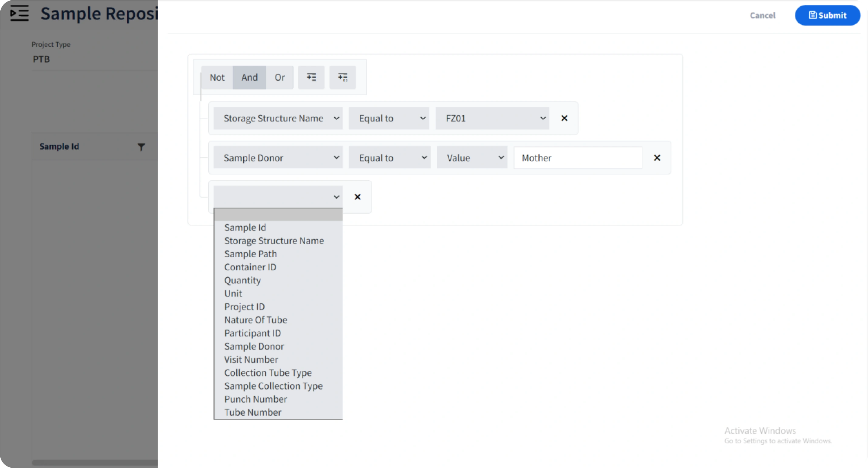
Task: Click the Cancel button
Action: coord(762,15)
